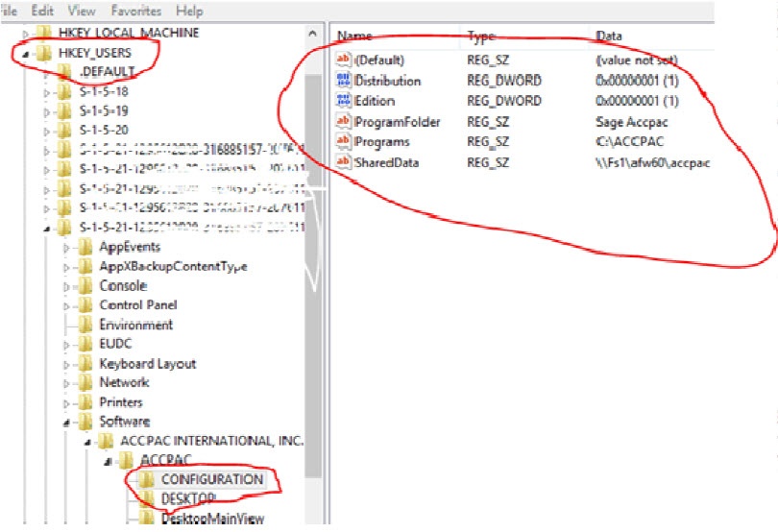Click the Environment folder icon
Image resolution: width=778 pixels, height=532 pixels.
85,325
